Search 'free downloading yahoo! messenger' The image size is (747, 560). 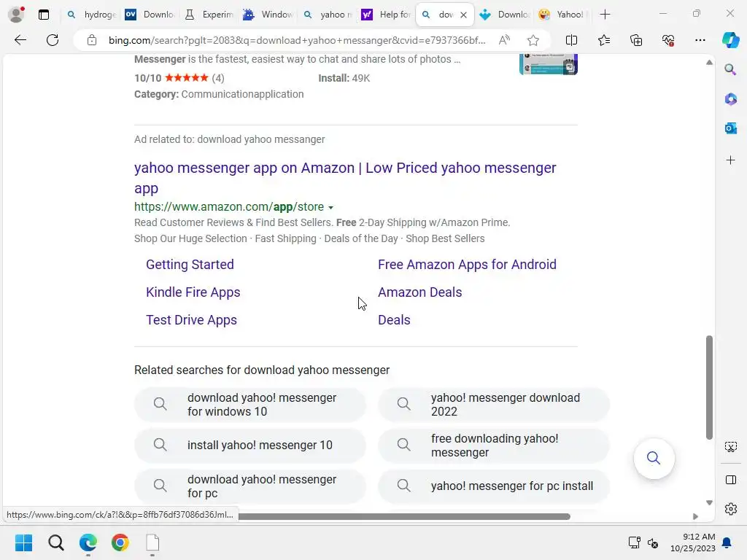click(494, 446)
